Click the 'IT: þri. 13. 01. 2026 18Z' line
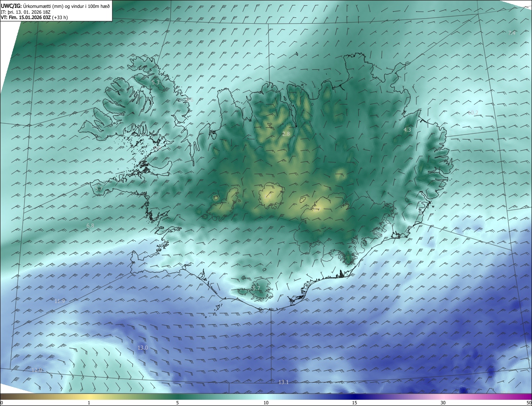Viewport: 532px width, 406px height. [26, 12]
